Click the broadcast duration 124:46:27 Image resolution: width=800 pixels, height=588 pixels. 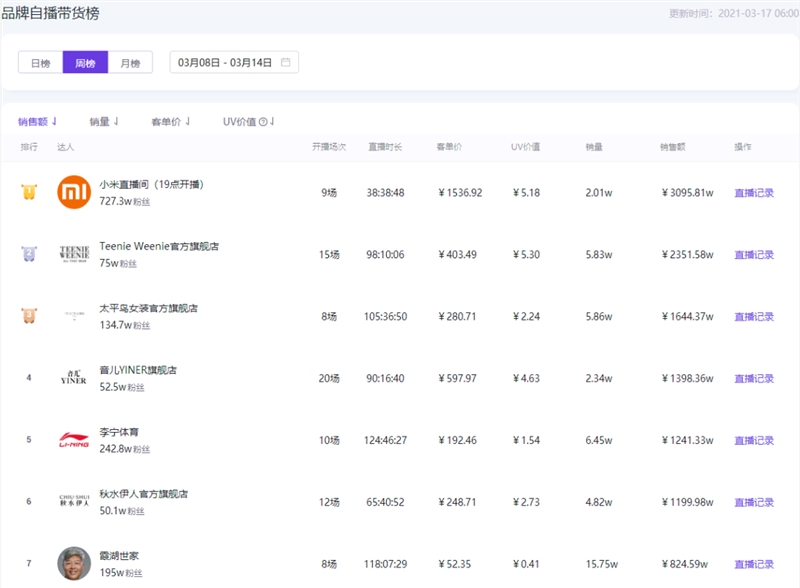point(385,440)
